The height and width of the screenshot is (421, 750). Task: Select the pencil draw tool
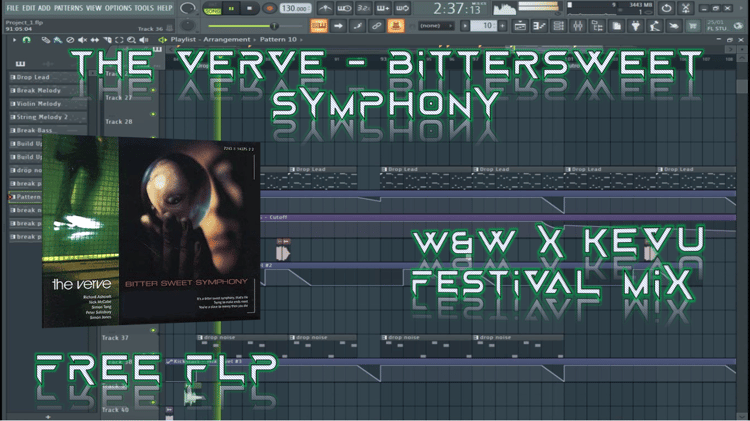(45, 40)
